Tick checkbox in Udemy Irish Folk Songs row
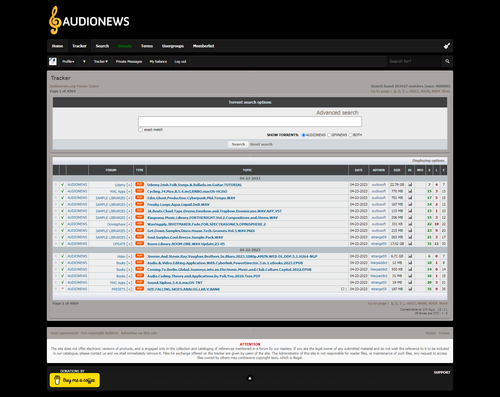This screenshot has height=397, width=500. coord(56,184)
